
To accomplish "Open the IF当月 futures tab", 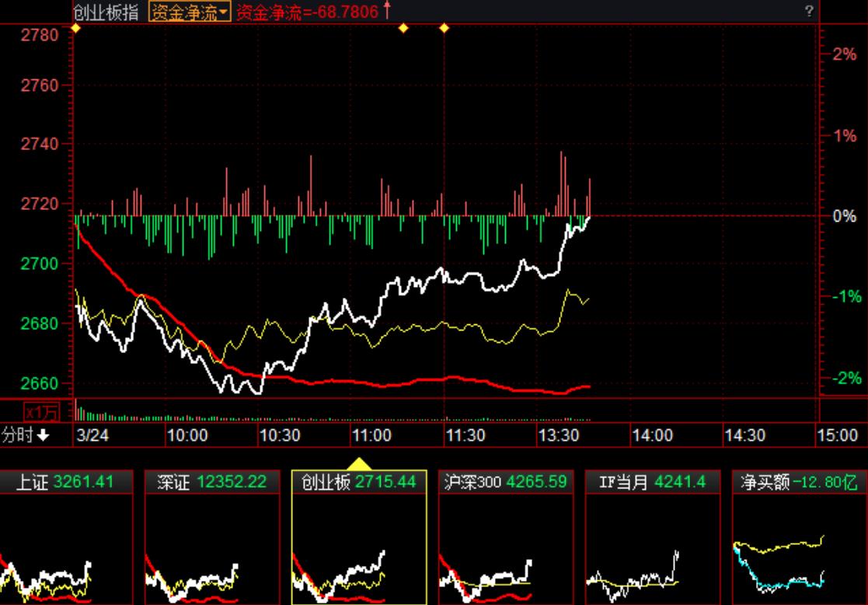I will point(652,482).
